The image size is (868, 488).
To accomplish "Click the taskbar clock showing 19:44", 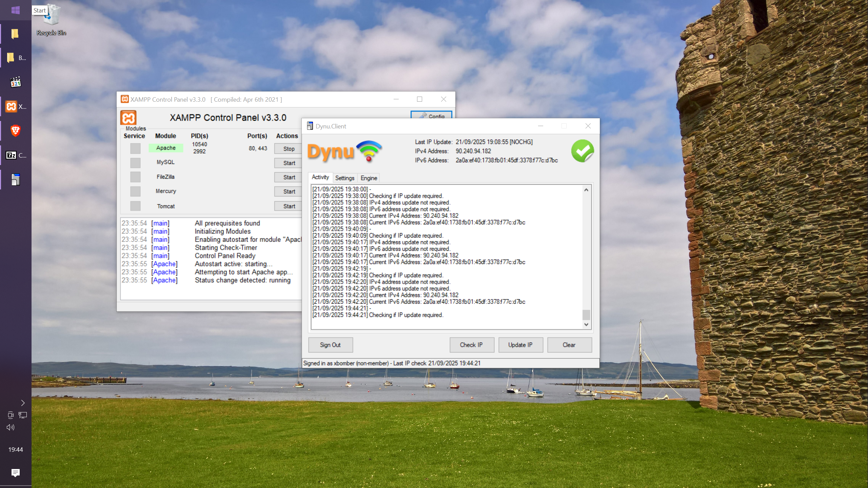I will [16, 450].
